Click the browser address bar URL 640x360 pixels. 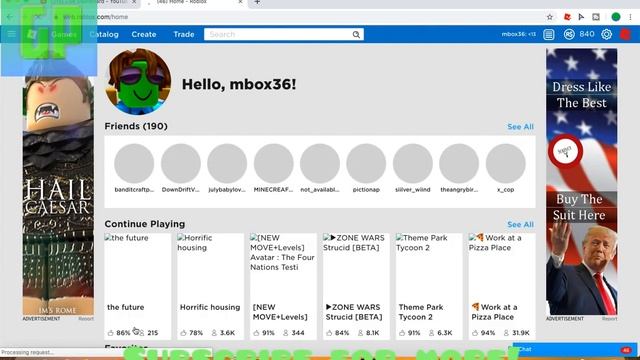[x=96, y=17]
